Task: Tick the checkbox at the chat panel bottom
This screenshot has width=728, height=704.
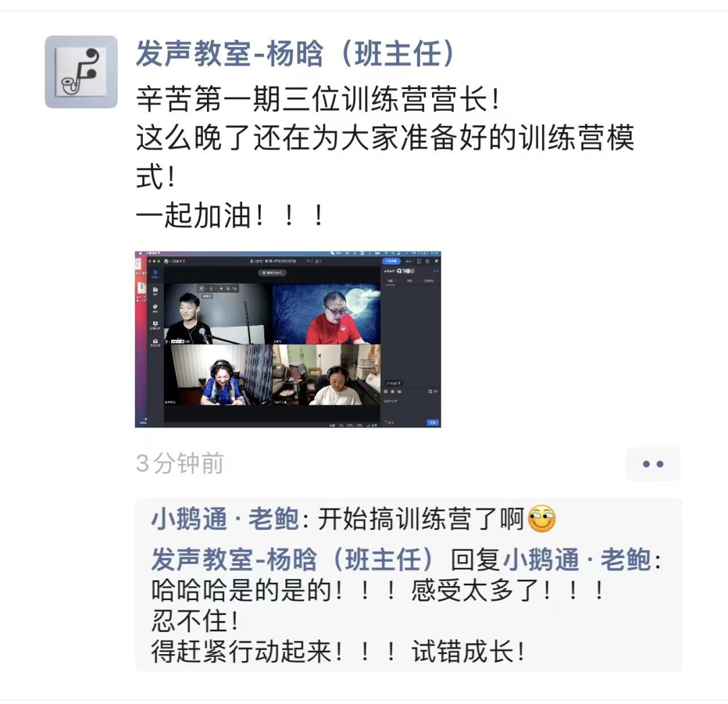Action: pos(386,423)
